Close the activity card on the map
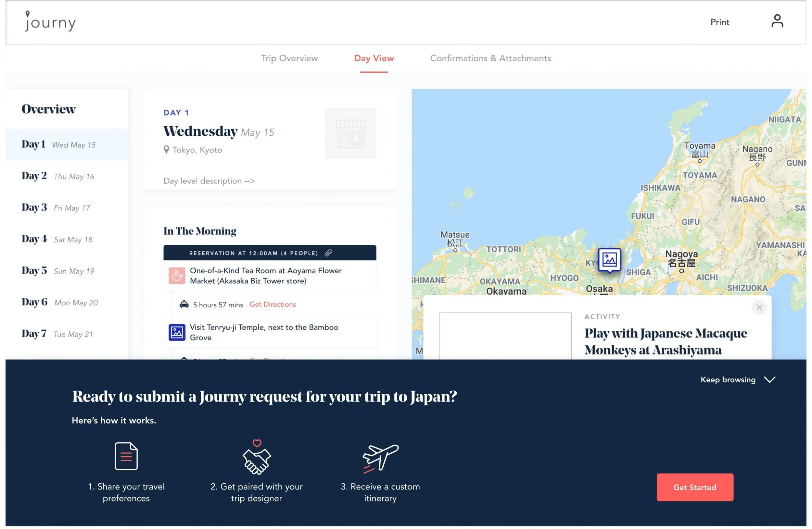 pos(759,307)
